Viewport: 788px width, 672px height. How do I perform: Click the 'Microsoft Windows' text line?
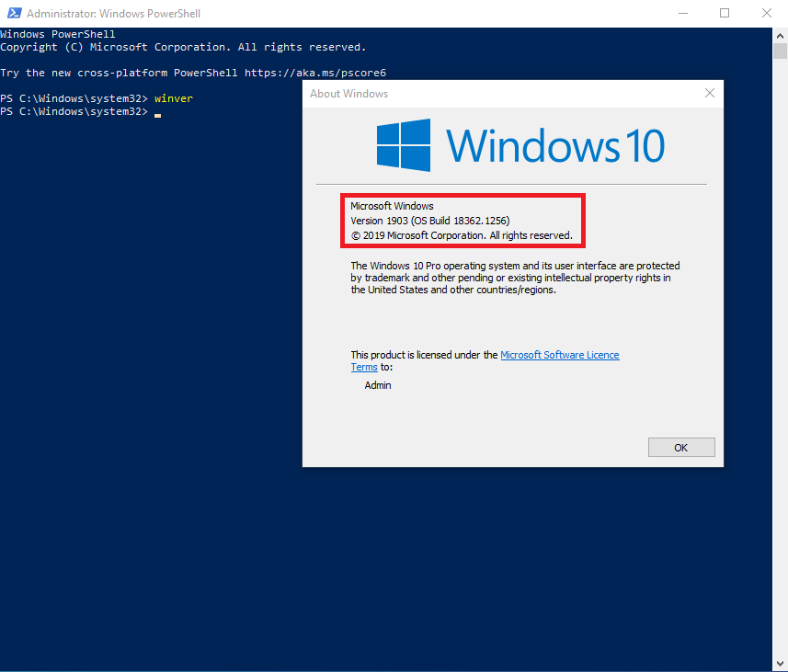[392, 206]
